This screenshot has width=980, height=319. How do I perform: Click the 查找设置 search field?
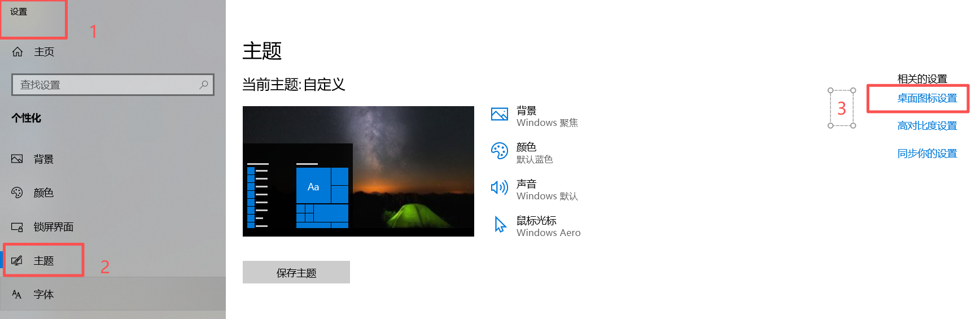(x=113, y=85)
